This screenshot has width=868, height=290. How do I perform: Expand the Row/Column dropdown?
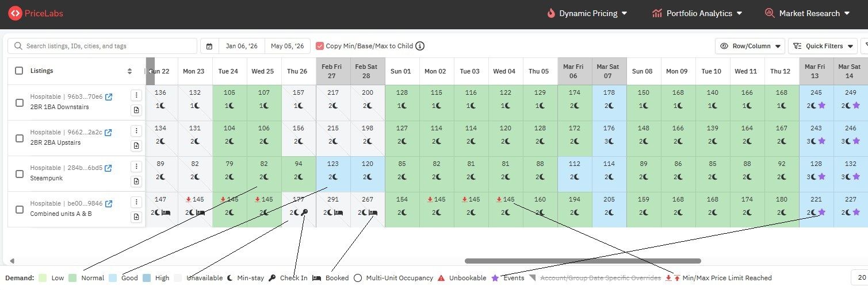(750, 46)
